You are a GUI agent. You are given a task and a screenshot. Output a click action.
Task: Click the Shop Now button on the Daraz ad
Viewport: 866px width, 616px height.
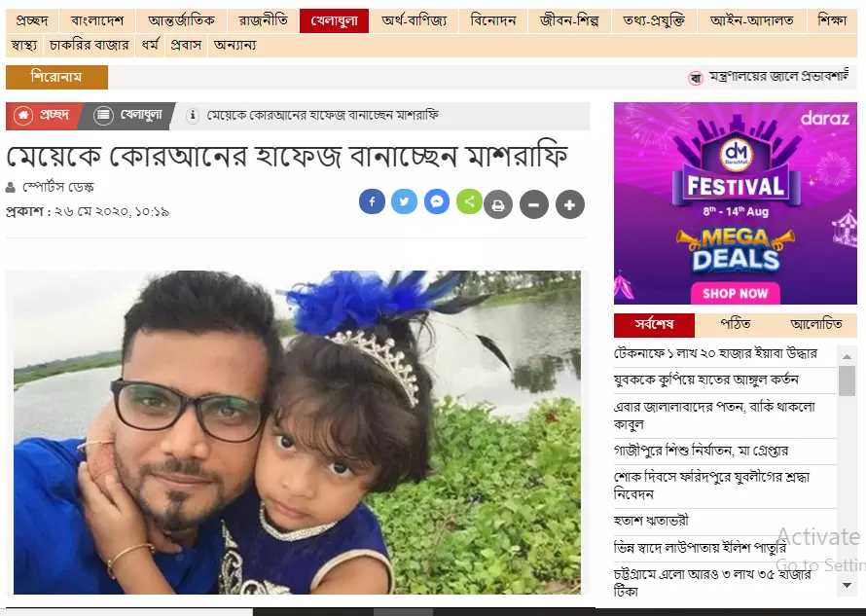point(735,293)
